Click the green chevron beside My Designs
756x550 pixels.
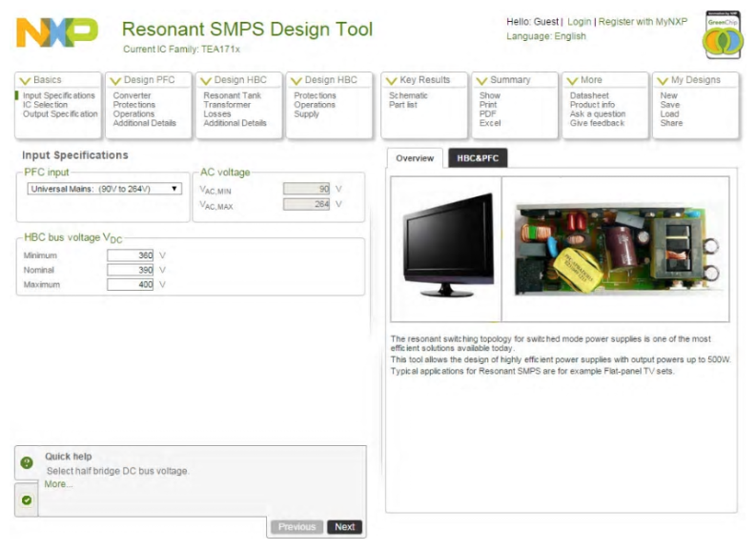click(663, 81)
